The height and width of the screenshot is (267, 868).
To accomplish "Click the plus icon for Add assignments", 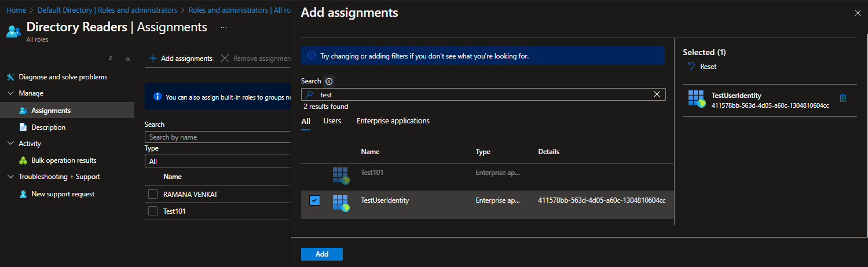I will click(153, 58).
